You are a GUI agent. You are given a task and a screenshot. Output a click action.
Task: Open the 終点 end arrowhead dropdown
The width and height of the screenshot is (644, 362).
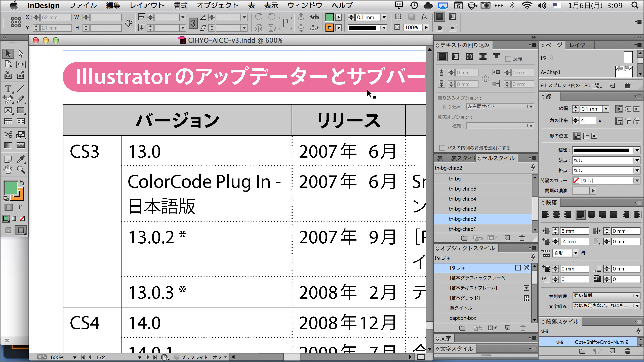[x=606, y=170]
